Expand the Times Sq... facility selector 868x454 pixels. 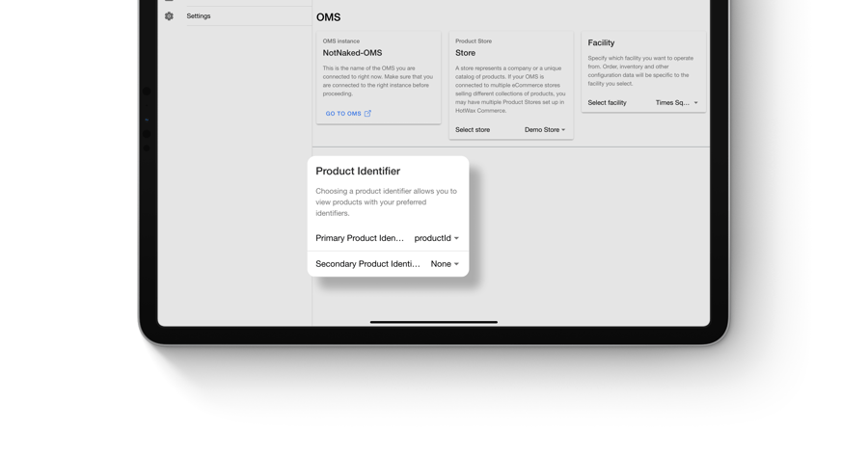click(x=672, y=103)
